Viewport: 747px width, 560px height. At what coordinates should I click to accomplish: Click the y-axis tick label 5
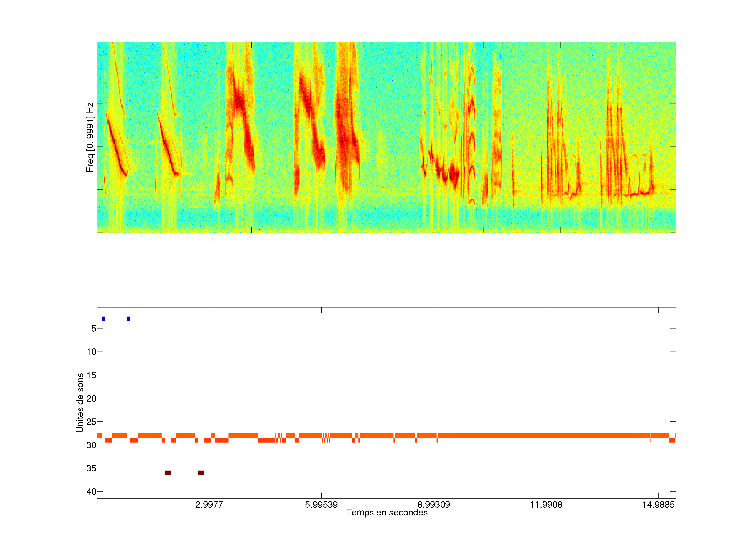point(94,328)
